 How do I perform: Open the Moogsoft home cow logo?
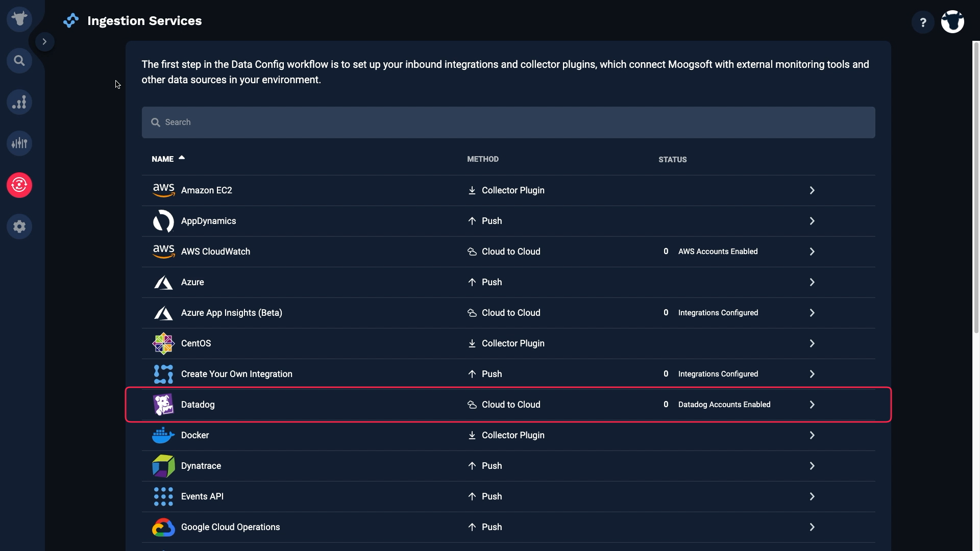coord(19,19)
